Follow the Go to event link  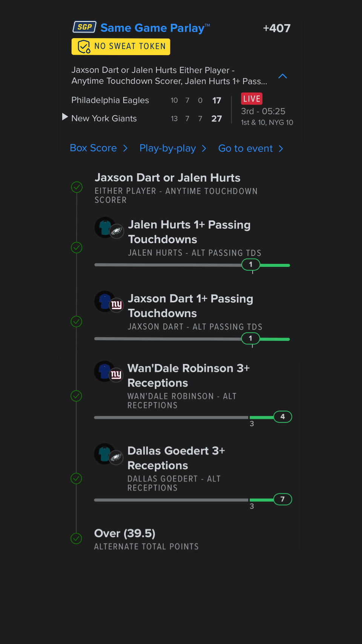click(245, 149)
